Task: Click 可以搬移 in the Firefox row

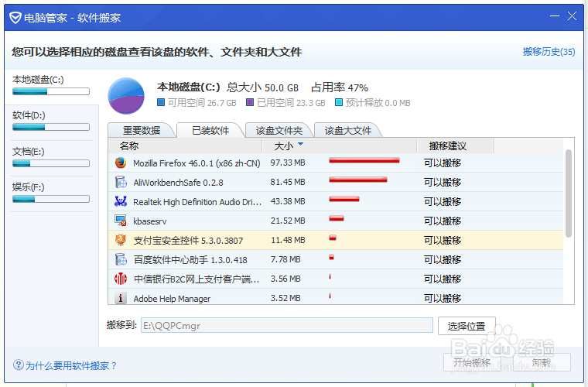Action: click(443, 163)
